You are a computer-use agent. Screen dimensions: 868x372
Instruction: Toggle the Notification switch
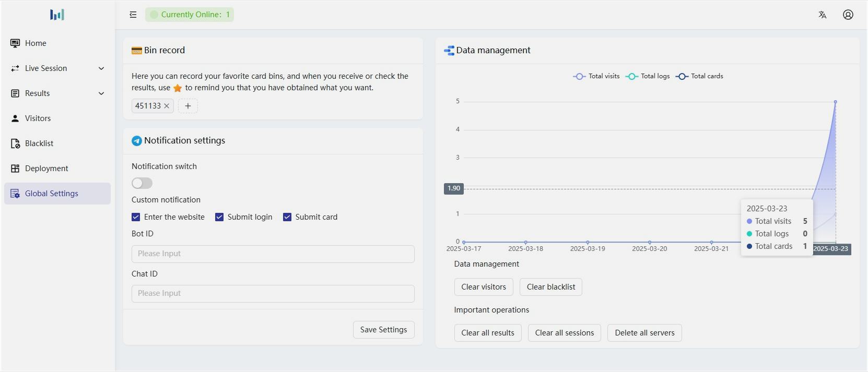tap(142, 183)
